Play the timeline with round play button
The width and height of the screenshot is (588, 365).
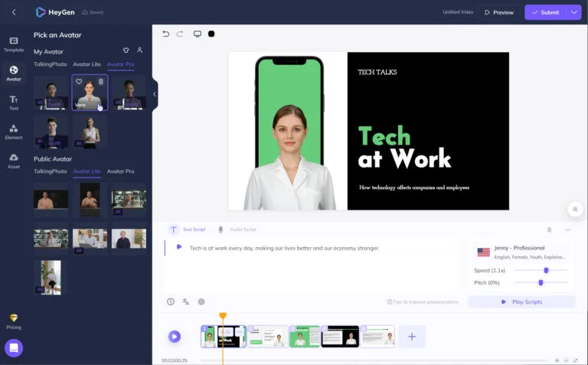point(175,337)
